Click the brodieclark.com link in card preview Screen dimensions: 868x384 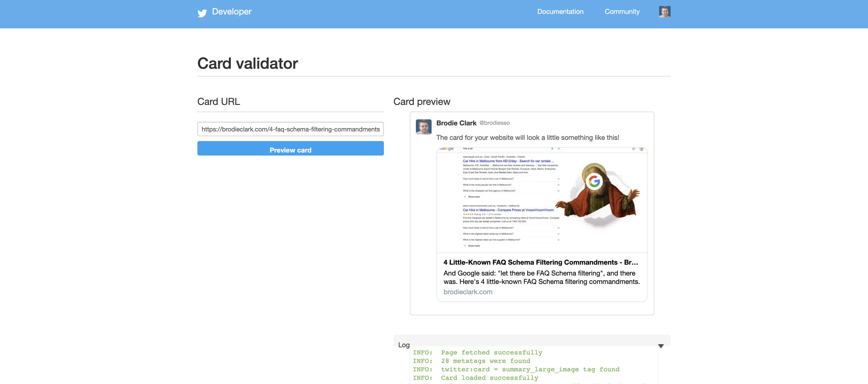tap(468, 291)
